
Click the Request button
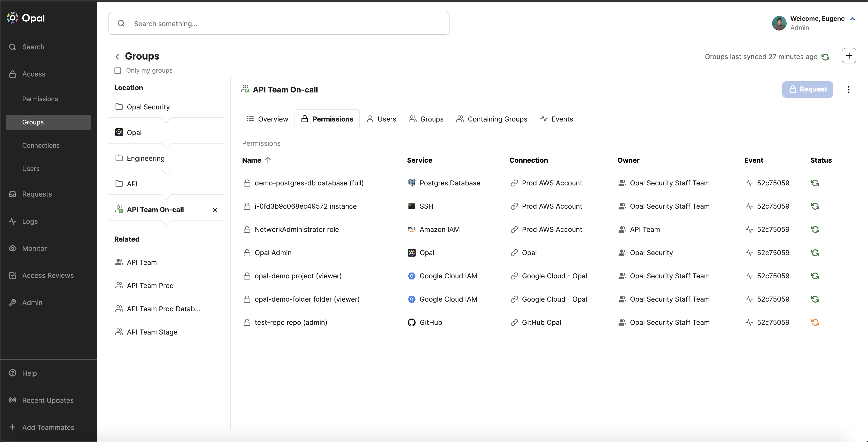pos(807,89)
